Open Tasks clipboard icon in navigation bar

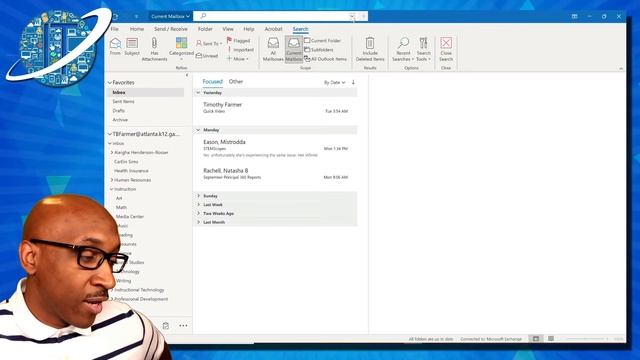click(165, 326)
